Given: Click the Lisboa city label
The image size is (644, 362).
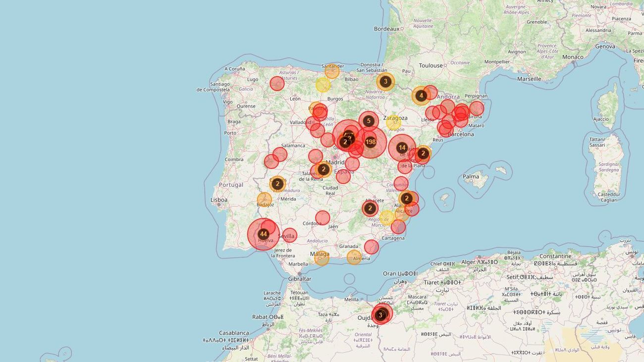Looking at the screenshot, I should [x=218, y=200].
